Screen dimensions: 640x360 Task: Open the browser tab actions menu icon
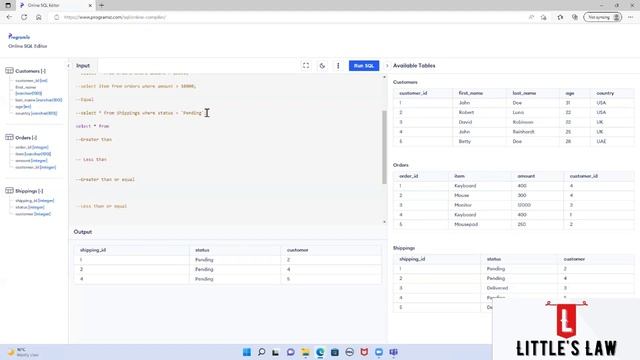(x=8, y=5)
